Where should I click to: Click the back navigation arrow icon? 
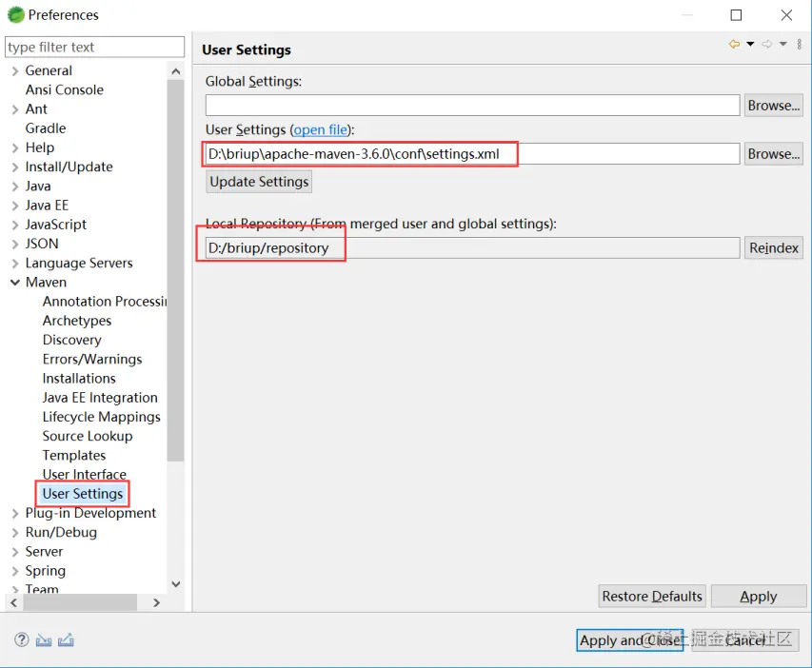click(734, 45)
